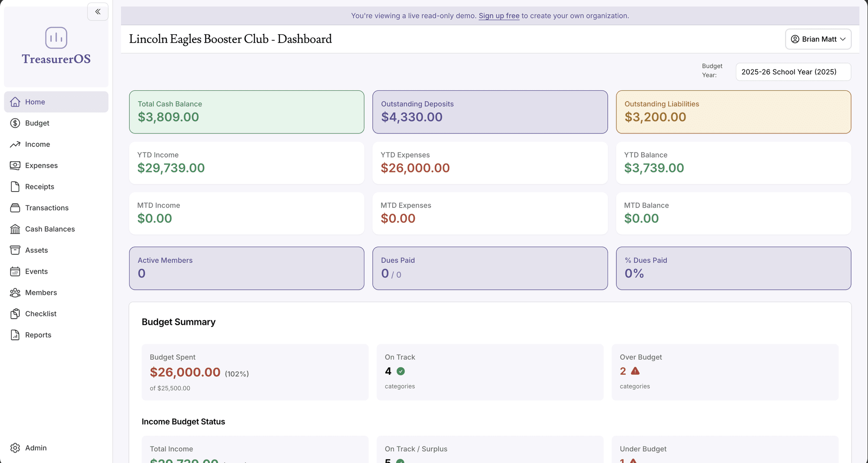Click the Over Budget warning triangle icon
Screen dimensions: 868x463
click(635, 371)
